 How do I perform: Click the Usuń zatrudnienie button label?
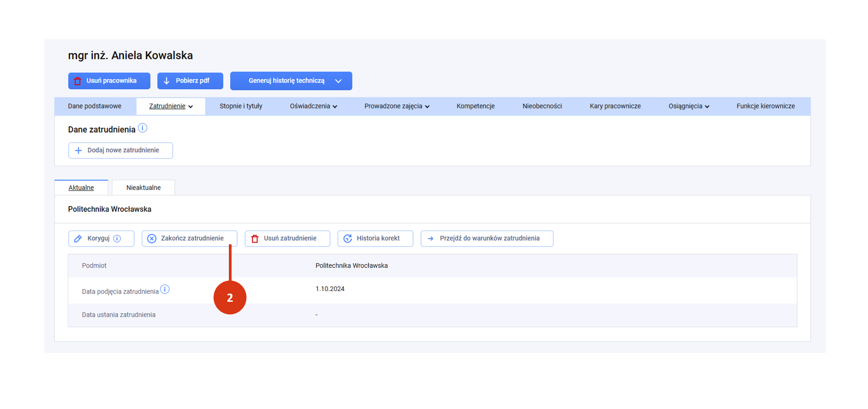pos(290,238)
